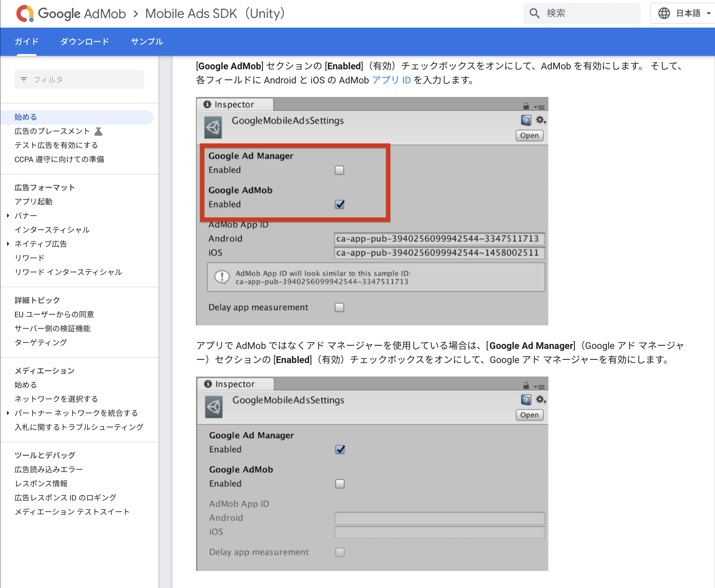
Task: Click Open button in second Inspector
Action: tap(529, 415)
